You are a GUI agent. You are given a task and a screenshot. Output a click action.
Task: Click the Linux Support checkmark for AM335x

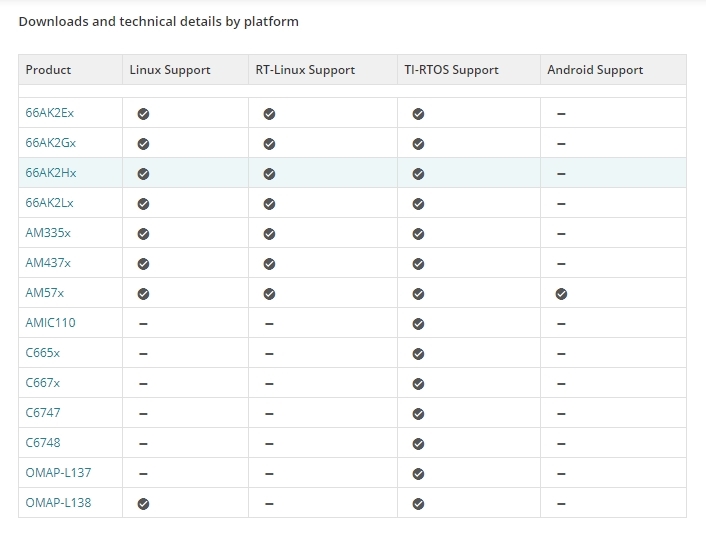143,234
